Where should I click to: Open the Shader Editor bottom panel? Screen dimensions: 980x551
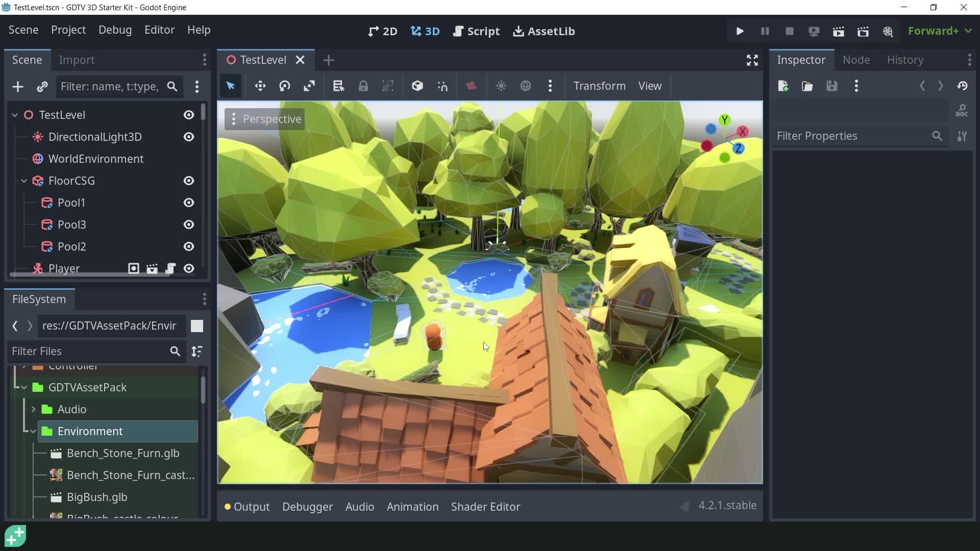click(485, 507)
